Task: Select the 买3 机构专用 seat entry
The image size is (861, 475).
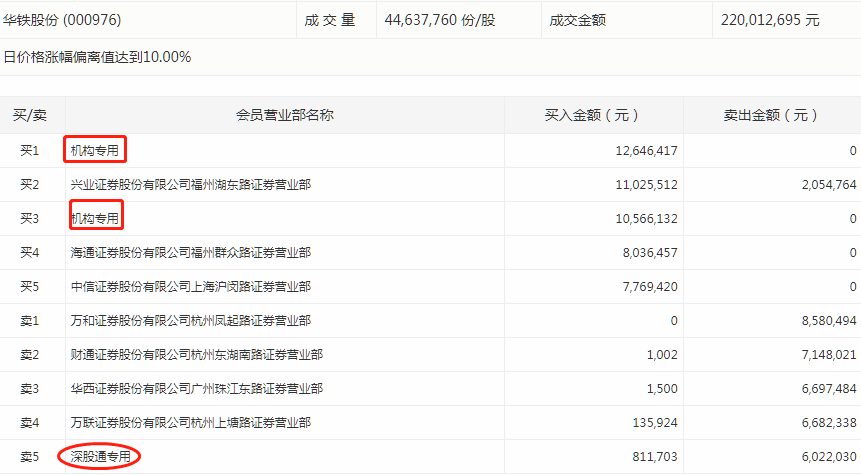Action: click(94, 218)
